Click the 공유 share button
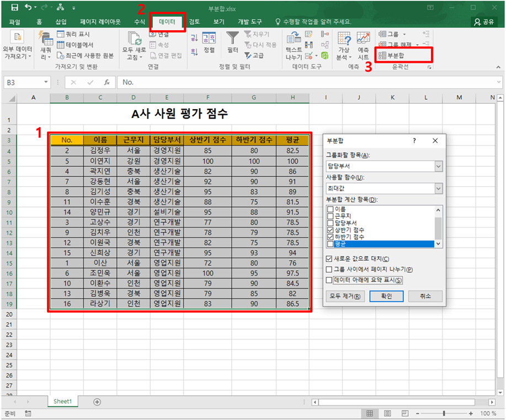The image size is (506, 420). click(x=484, y=22)
